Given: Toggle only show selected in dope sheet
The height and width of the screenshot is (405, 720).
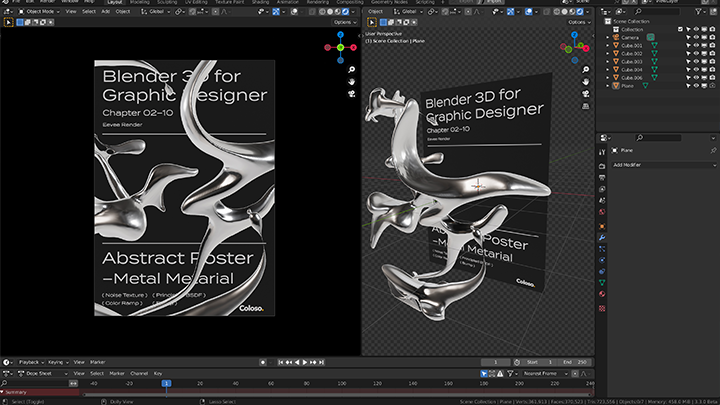Looking at the screenshot, I should (484, 374).
